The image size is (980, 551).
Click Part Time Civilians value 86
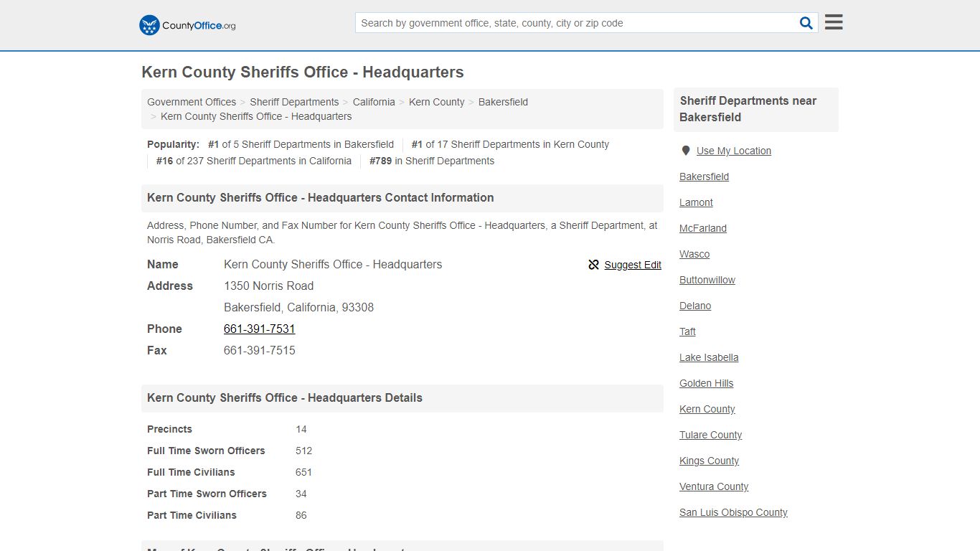click(301, 515)
